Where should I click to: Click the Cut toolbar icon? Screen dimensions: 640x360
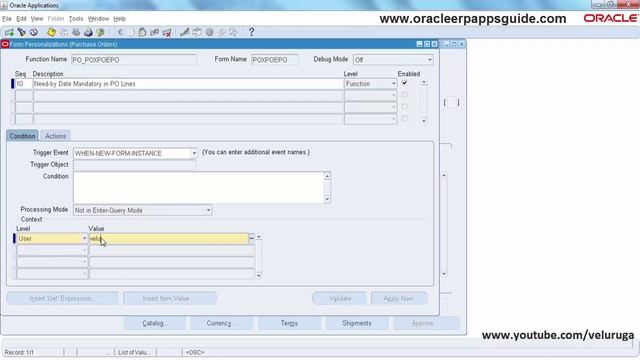pos(120,32)
